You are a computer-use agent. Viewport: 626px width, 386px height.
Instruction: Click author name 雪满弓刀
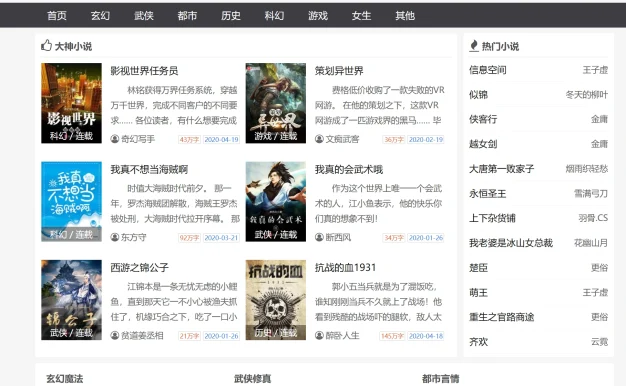click(x=591, y=194)
